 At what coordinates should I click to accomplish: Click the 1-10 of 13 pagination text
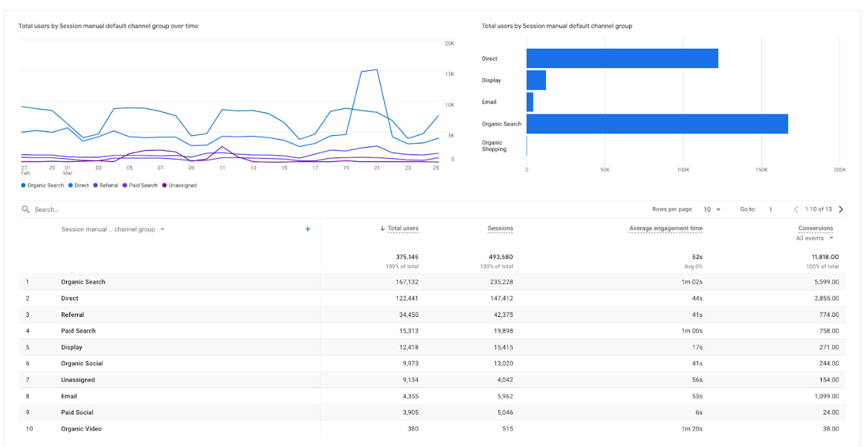pos(818,209)
